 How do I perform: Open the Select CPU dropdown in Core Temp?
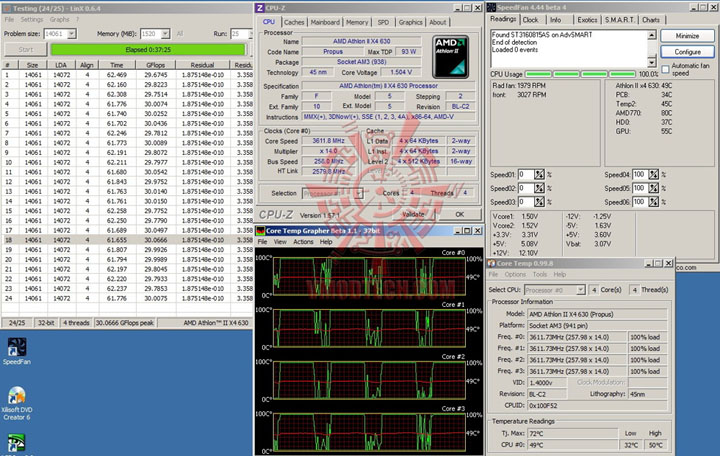[x=581, y=290]
